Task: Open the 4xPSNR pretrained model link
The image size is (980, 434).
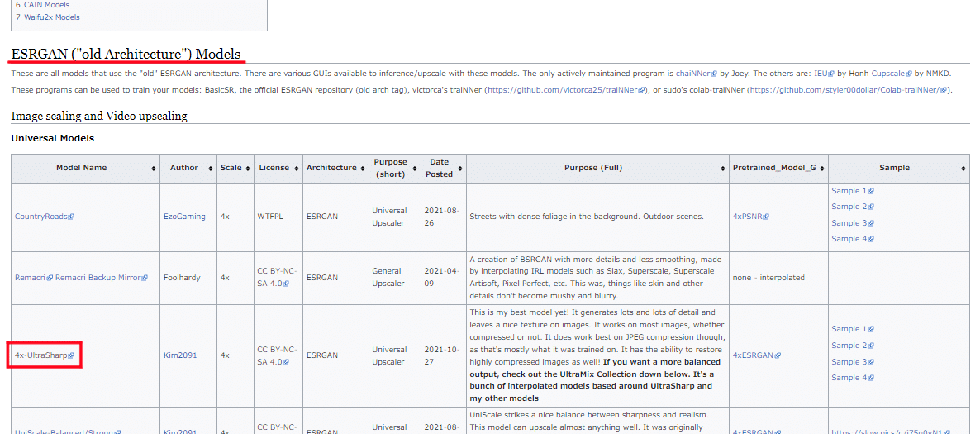Action: 750,217
